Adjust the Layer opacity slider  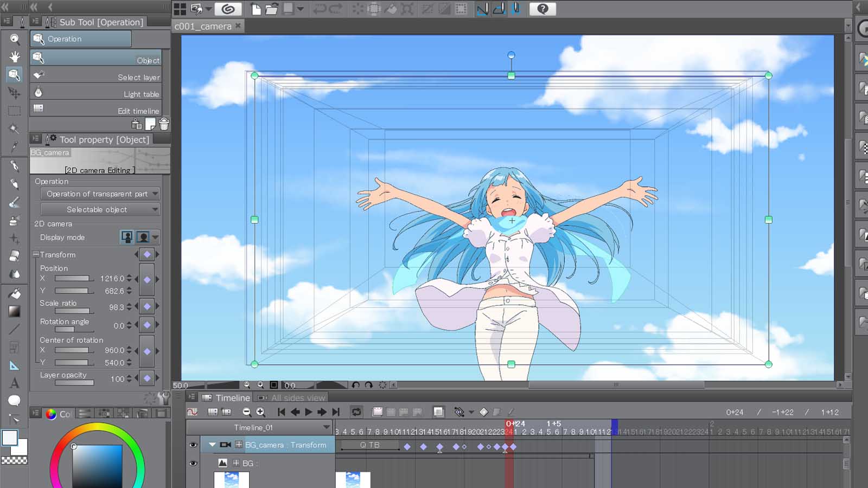pos(74,383)
